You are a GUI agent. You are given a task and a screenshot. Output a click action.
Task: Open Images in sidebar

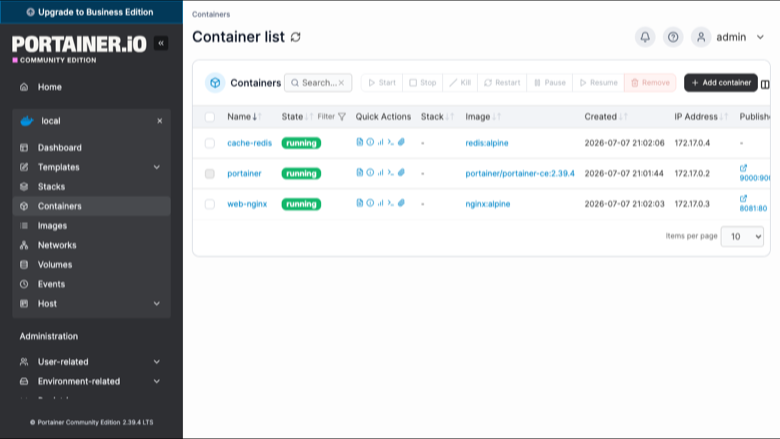92,226
